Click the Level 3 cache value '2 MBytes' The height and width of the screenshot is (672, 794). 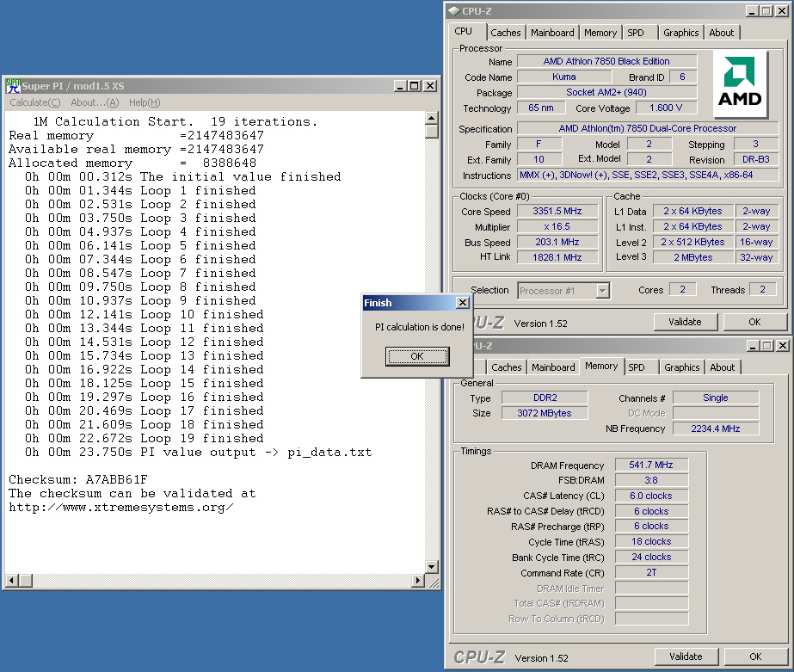(692, 257)
